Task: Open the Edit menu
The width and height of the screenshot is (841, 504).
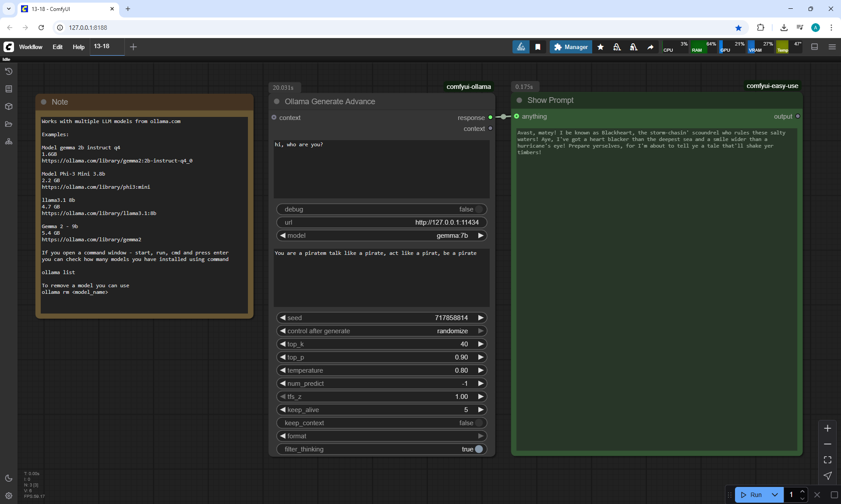Action: pos(57,47)
